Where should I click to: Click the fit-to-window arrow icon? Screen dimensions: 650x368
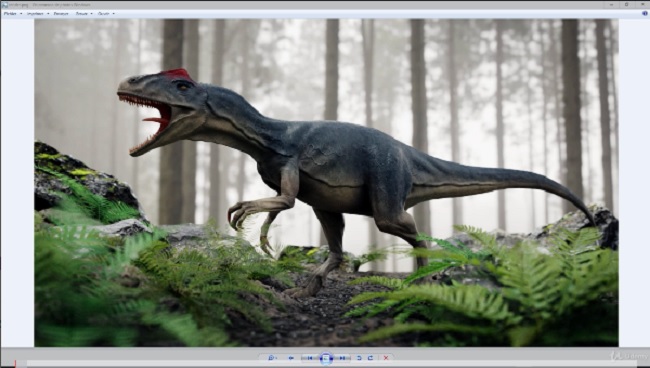[x=291, y=358]
